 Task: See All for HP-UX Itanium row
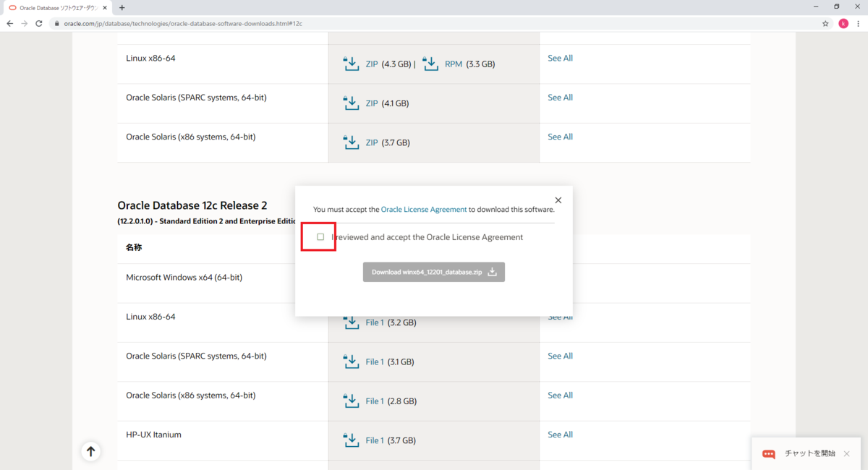[x=560, y=435]
